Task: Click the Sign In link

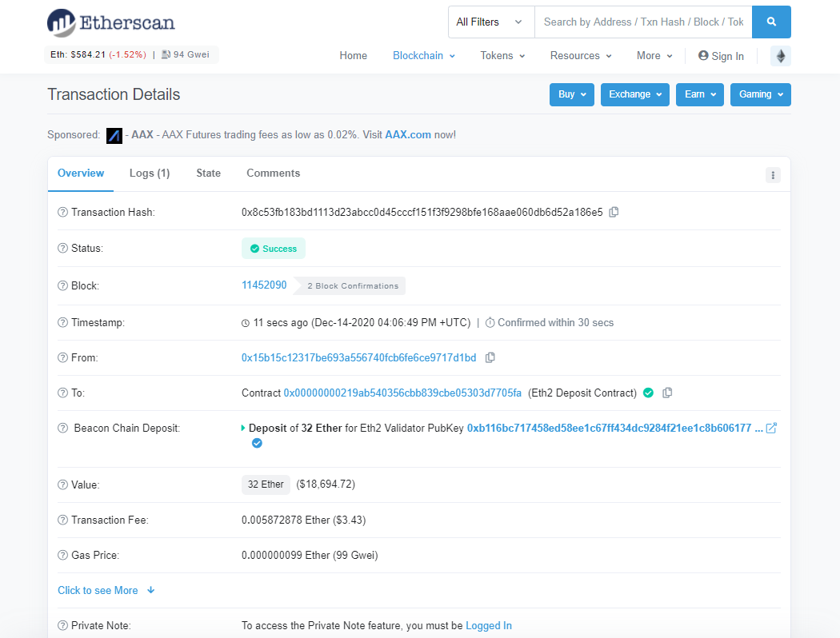Action: coord(721,56)
